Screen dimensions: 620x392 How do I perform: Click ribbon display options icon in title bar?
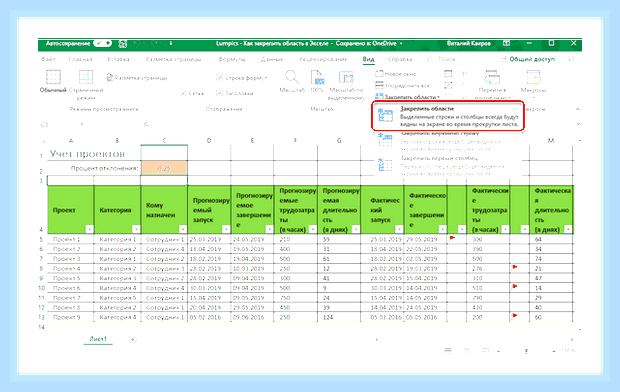pos(507,43)
